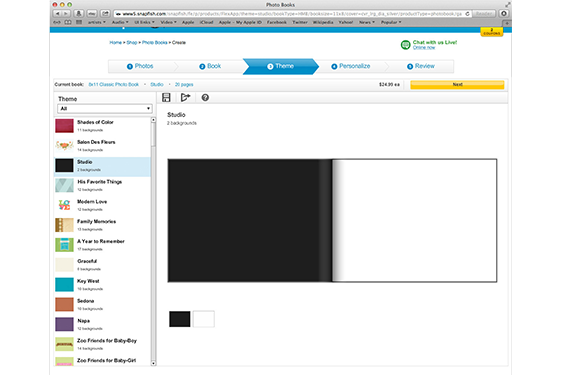The image size is (566, 375).
Task: Open the artists bookmarks dropdown
Action: (x=97, y=22)
